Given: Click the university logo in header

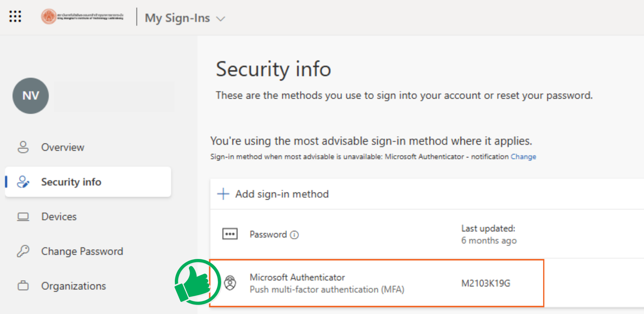Looking at the screenshot, I should pos(82,17).
